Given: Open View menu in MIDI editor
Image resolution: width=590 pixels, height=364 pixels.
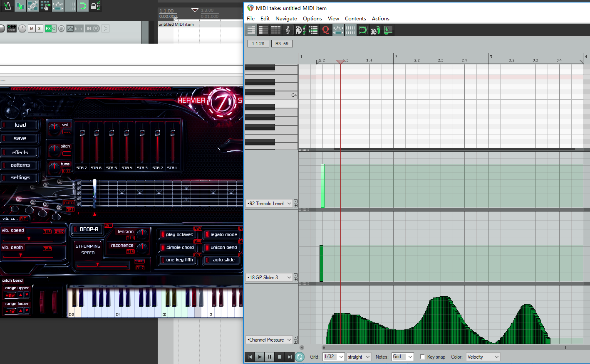Looking at the screenshot, I should [x=333, y=19].
